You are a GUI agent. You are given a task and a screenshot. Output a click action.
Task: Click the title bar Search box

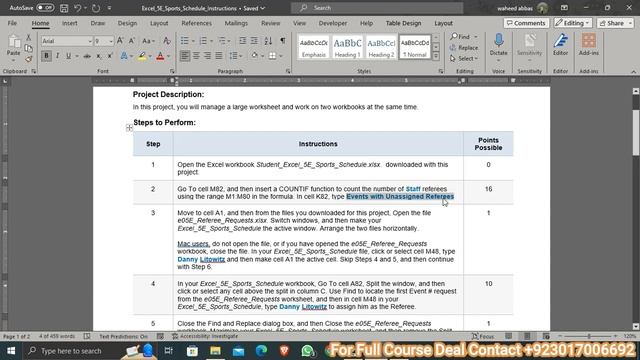click(377, 8)
